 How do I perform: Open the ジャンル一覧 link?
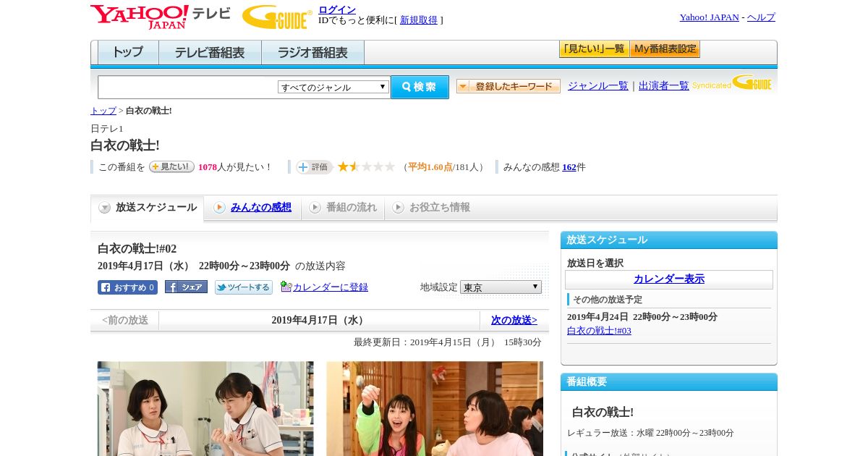tap(598, 85)
